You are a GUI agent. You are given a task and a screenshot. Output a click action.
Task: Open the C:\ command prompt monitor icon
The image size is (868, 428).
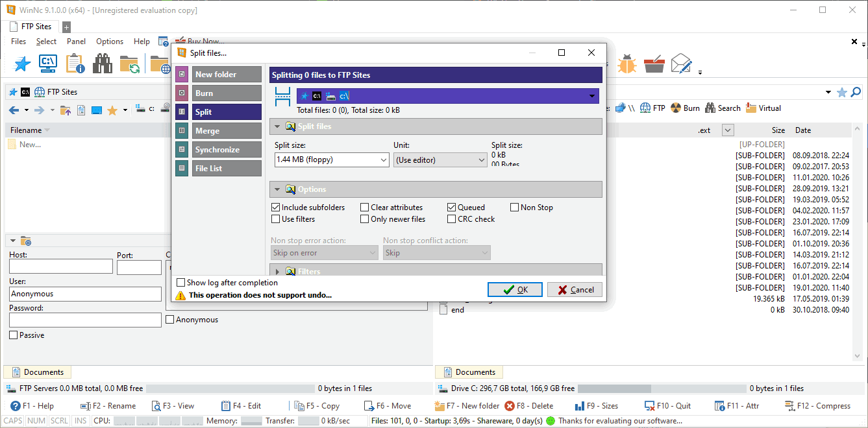[48, 64]
